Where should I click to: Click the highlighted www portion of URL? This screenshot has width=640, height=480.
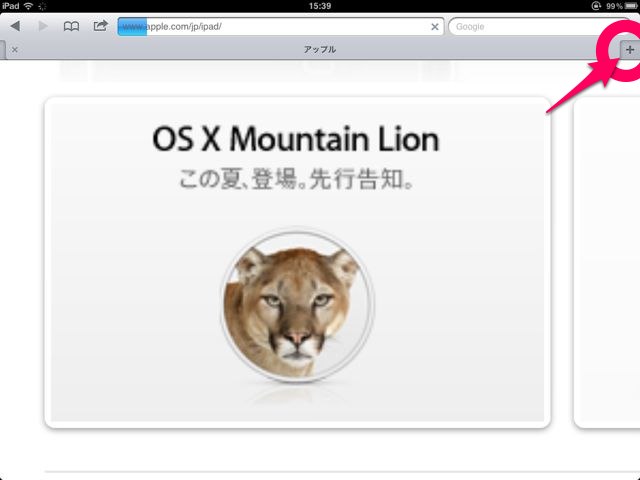(132, 27)
